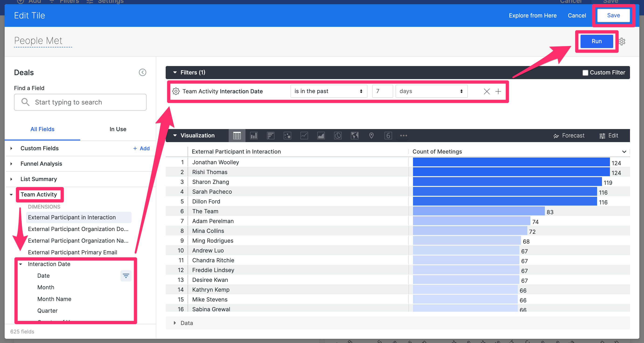The height and width of the screenshot is (343, 644).
Task: Select the line chart visualization
Action: (304, 136)
